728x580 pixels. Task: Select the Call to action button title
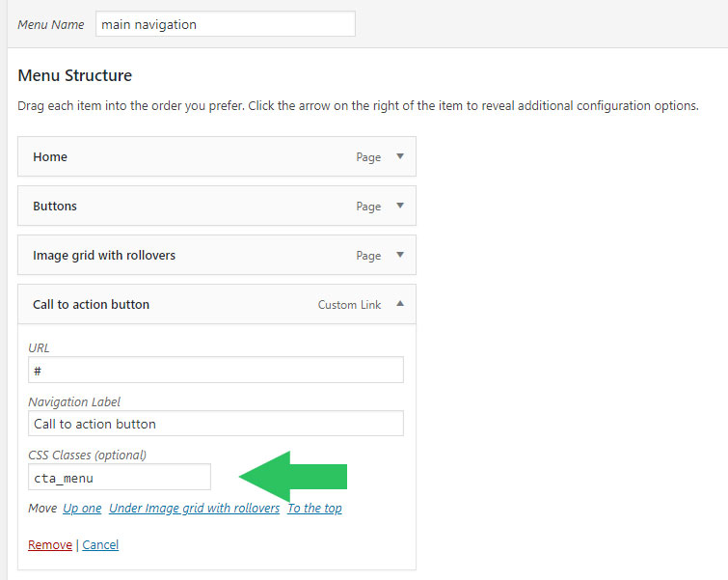tap(91, 304)
